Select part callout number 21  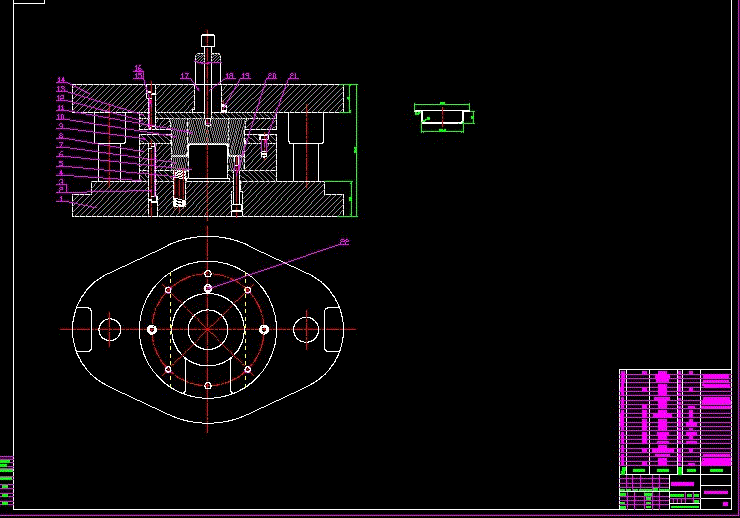pos(294,76)
